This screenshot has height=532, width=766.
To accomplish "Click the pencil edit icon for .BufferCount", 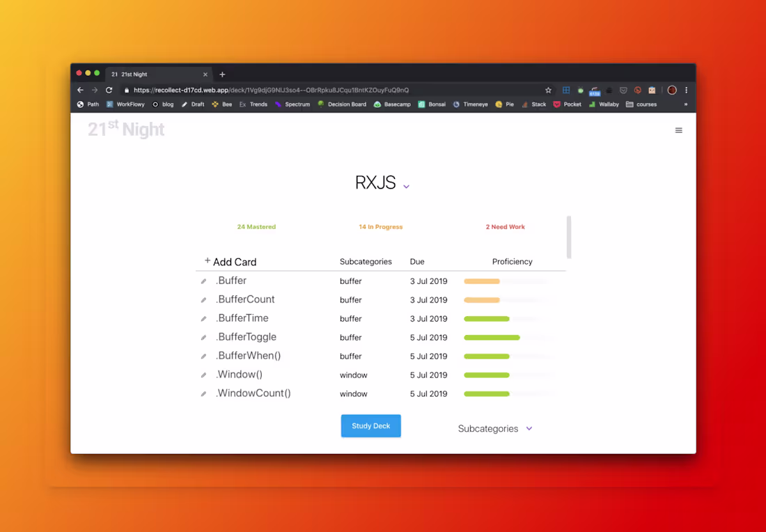I will coord(204,300).
